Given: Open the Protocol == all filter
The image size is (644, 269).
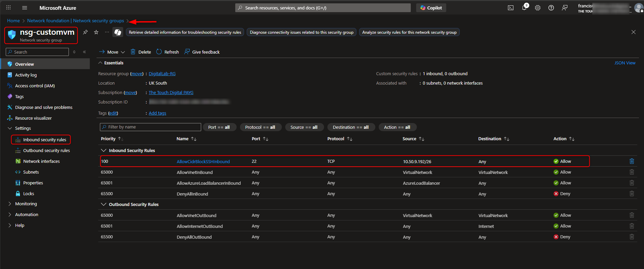Looking at the screenshot, I should tap(260, 127).
